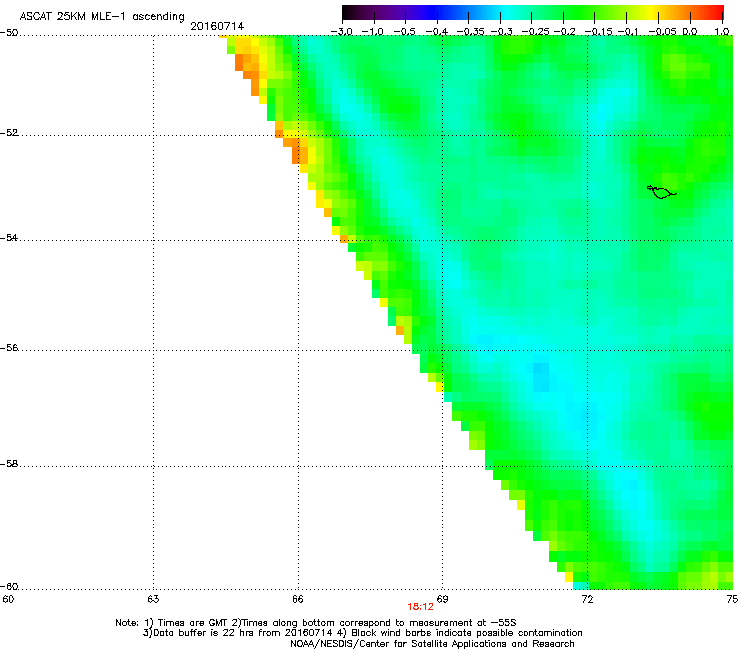Click the longitude label 72

pyautogui.click(x=587, y=599)
